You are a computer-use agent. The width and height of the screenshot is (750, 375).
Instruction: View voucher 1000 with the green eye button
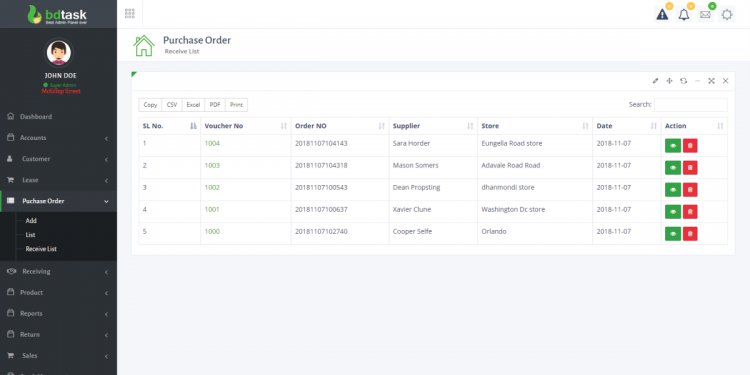[673, 233]
